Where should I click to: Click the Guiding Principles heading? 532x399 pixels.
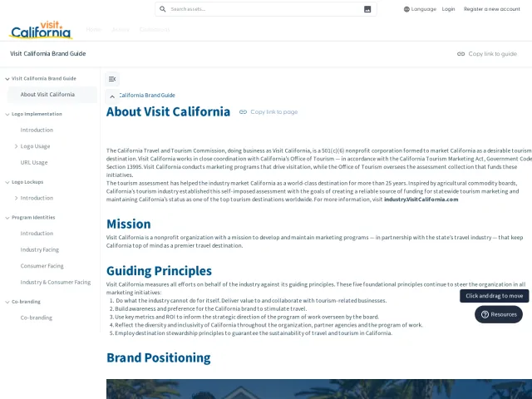[159, 271]
